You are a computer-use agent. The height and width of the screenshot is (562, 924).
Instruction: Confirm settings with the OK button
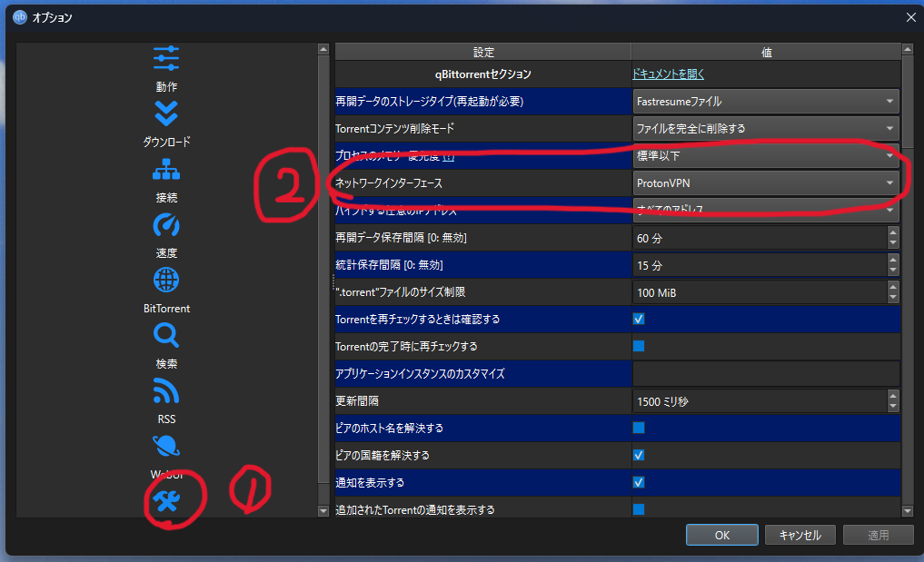pyautogui.click(x=722, y=535)
